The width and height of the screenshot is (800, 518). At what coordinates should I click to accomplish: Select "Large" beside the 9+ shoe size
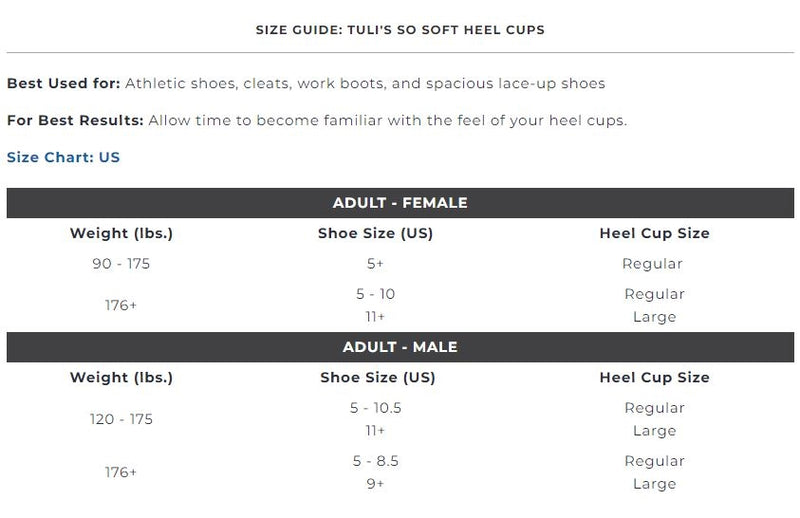pos(654,484)
